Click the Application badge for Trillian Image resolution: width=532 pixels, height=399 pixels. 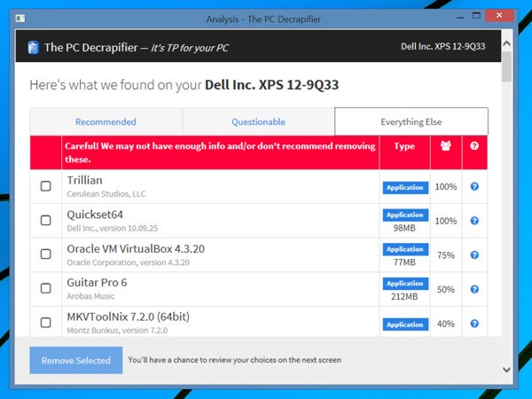(405, 188)
